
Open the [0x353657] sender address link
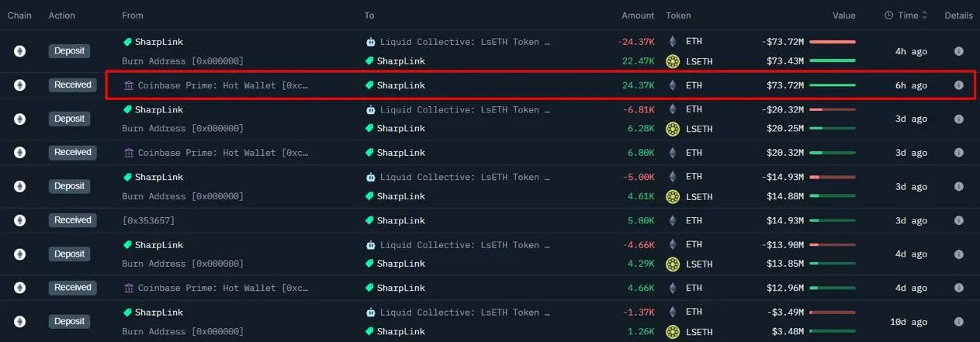point(148,220)
